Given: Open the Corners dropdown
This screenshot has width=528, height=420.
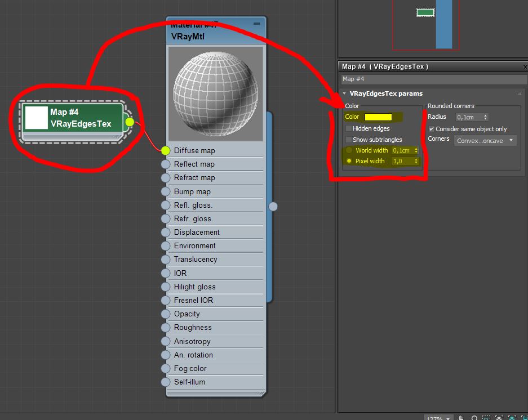Looking at the screenshot, I should [485, 140].
